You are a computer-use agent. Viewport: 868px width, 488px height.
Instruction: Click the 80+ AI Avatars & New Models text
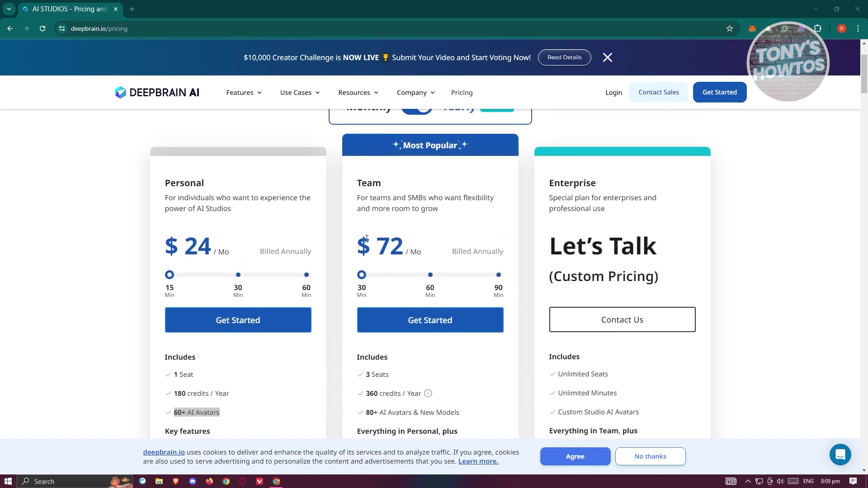tap(412, 412)
